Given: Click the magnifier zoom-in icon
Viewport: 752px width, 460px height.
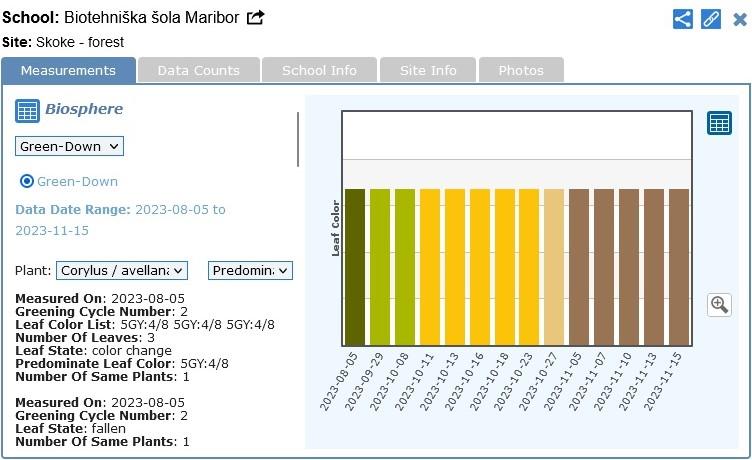Looking at the screenshot, I should pos(719,305).
